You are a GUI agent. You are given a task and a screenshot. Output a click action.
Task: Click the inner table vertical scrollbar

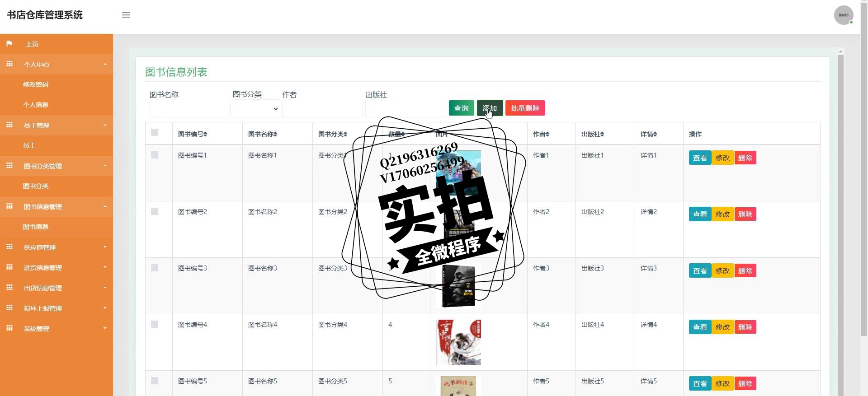coord(840,221)
